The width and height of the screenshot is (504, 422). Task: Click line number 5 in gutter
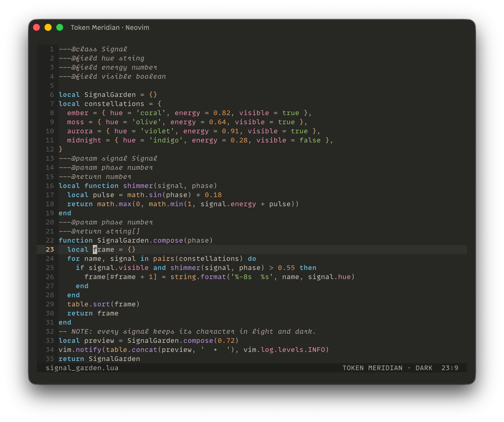click(x=52, y=86)
